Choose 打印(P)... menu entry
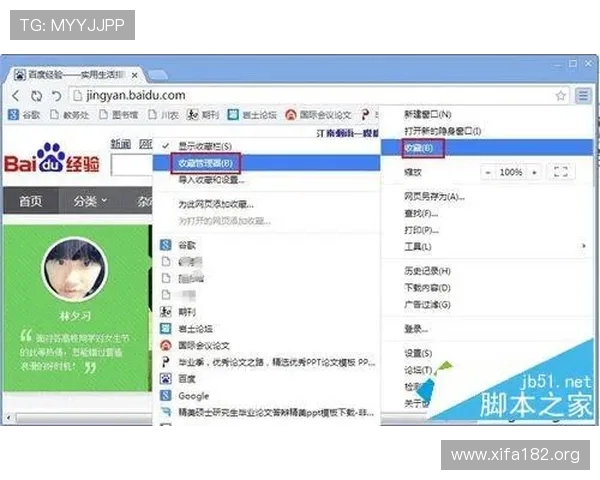Viewport: 600px width, 480px height. point(421,230)
